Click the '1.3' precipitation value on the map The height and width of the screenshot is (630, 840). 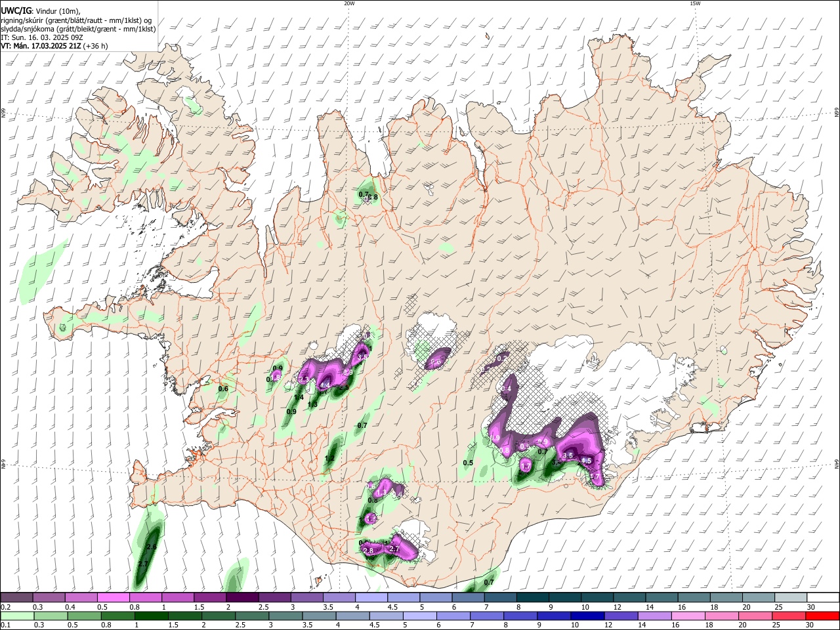pos(312,405)
